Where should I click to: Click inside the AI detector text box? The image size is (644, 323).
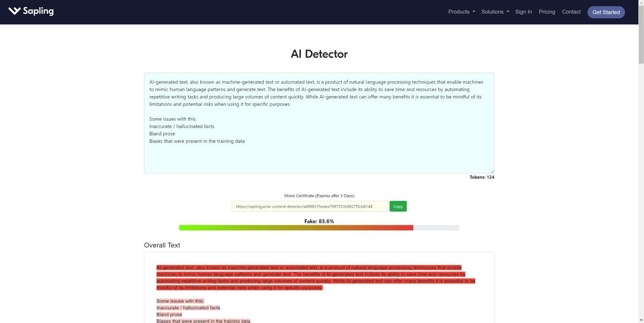319,123
